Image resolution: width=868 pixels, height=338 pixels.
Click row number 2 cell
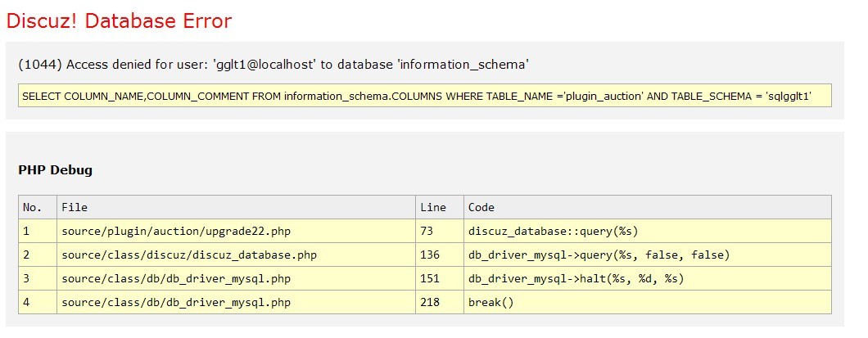[x=38, y=255]
